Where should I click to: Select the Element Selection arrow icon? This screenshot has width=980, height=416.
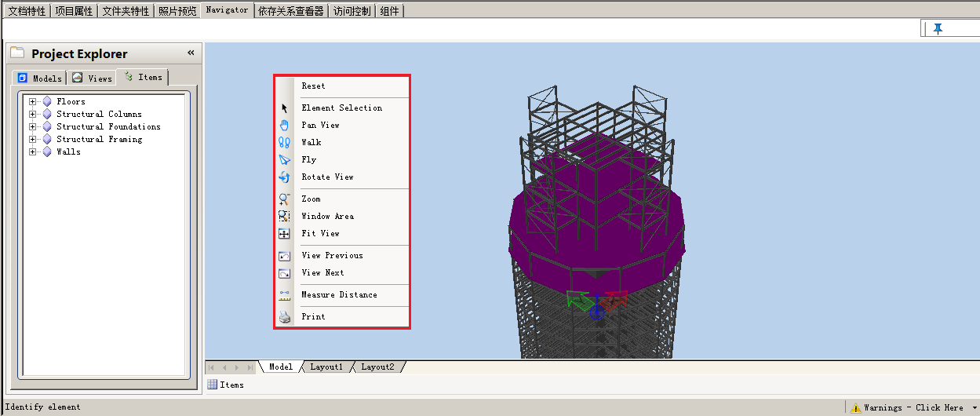click(x=285, y=108)
